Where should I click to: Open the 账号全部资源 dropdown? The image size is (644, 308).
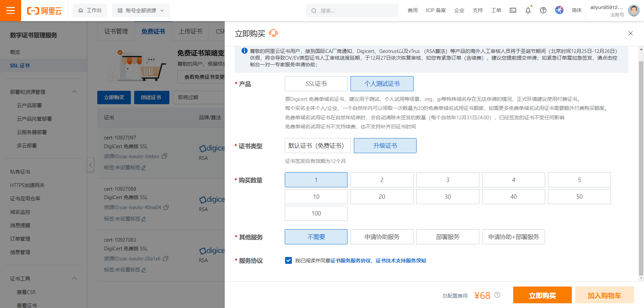click(141, 10)
